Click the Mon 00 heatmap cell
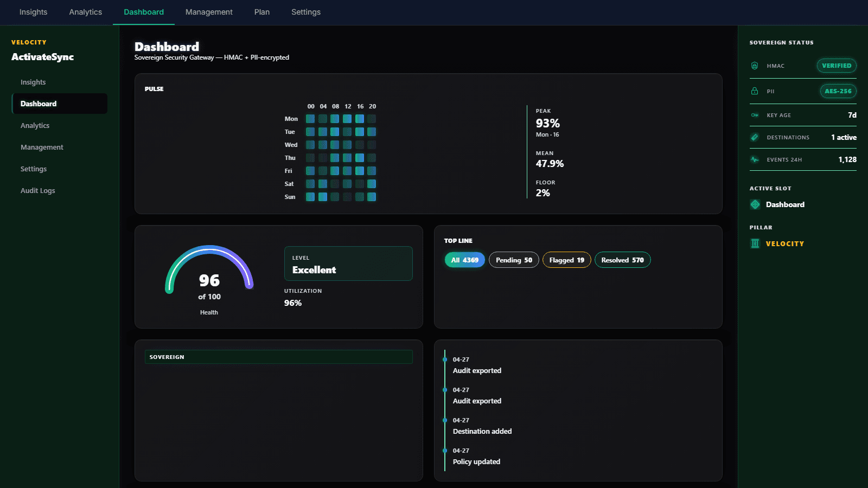This screenshot has height=488, width=868. point(310,119)
